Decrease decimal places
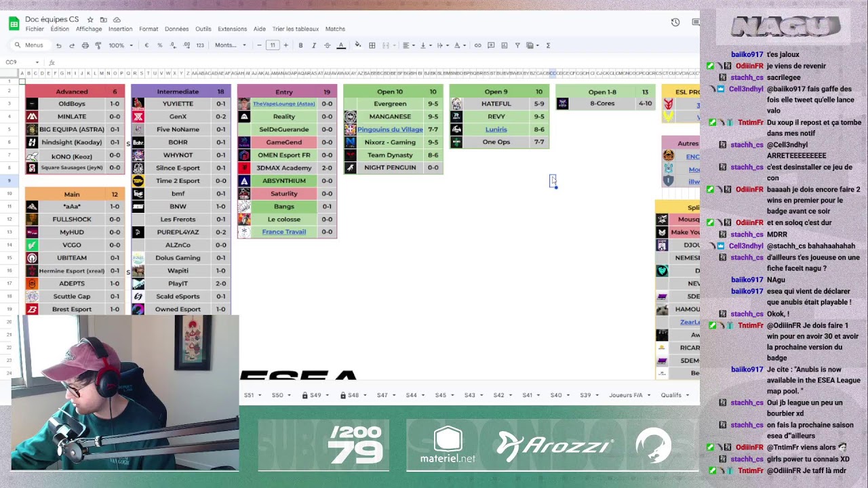Image resolution: width=868 pixels, height=488 pixels. click(x=173, y=45)
